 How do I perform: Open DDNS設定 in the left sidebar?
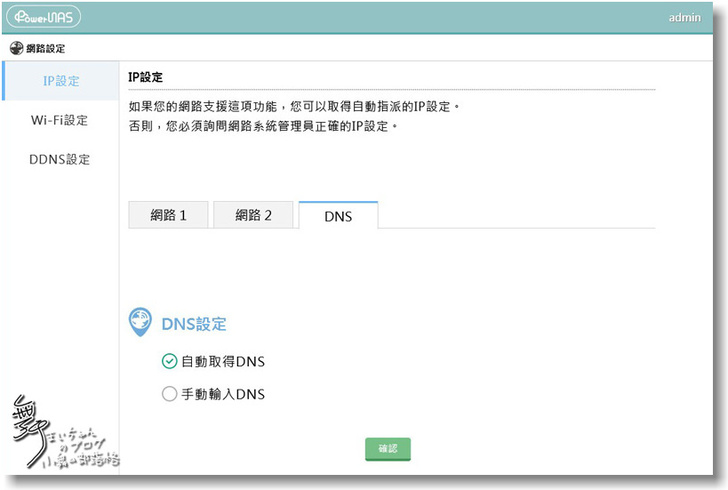(x=59, y=159)
